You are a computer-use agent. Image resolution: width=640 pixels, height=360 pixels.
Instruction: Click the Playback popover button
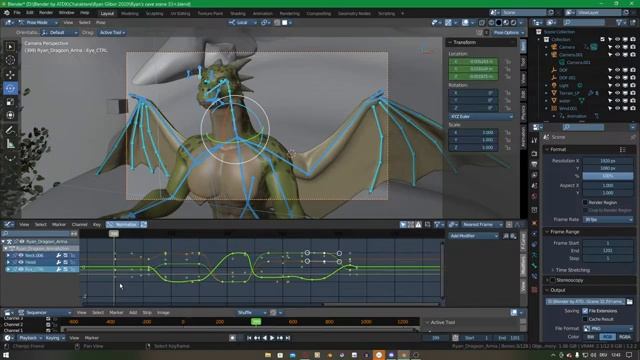(29, 338)
